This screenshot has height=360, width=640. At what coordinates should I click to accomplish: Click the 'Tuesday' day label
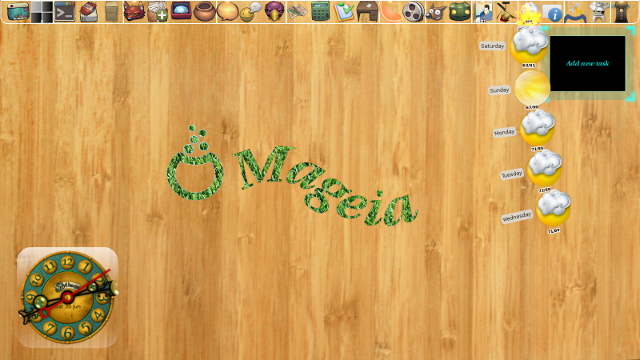(x=512, y=174)
